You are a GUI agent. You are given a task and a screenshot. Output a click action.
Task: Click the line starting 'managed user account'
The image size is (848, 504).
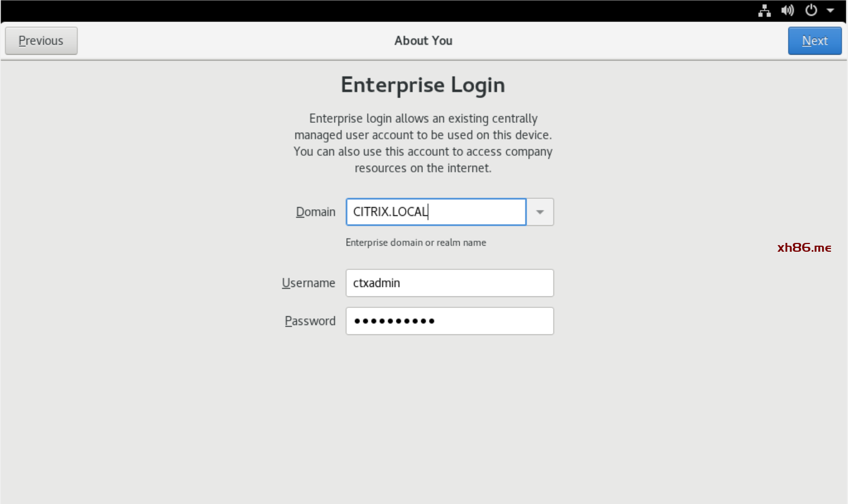423,135
